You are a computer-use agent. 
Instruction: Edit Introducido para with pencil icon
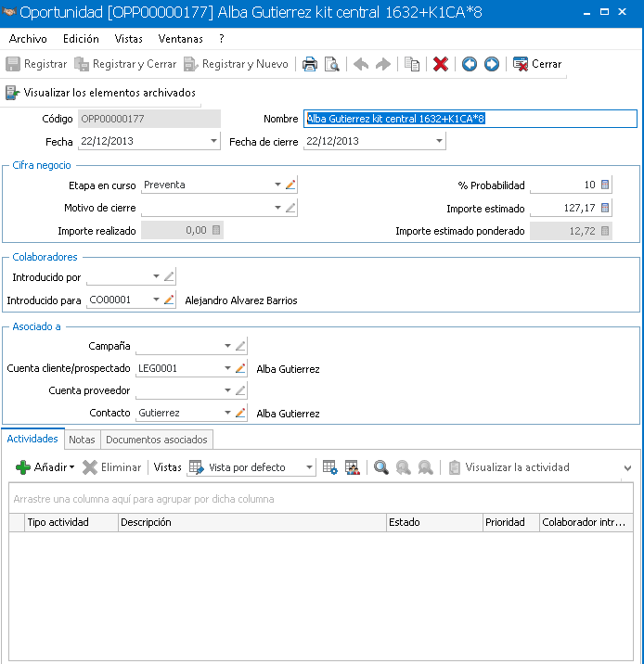tap(169, 300)
